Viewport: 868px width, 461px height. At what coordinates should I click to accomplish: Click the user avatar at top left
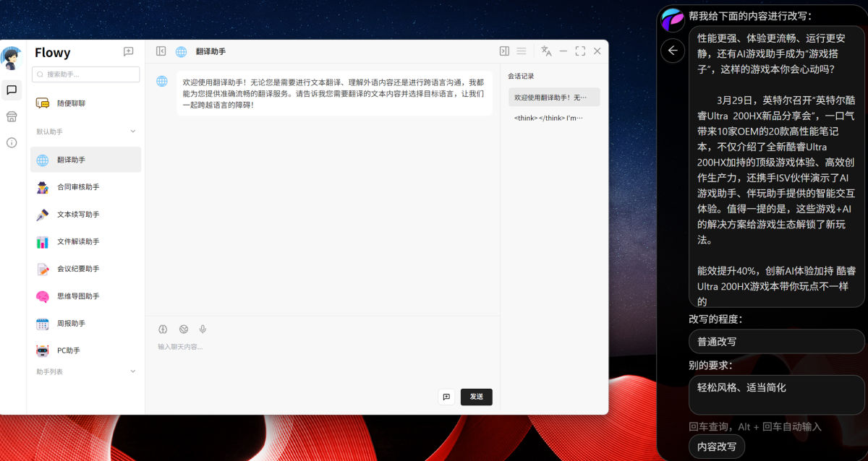tap(11, 58)
